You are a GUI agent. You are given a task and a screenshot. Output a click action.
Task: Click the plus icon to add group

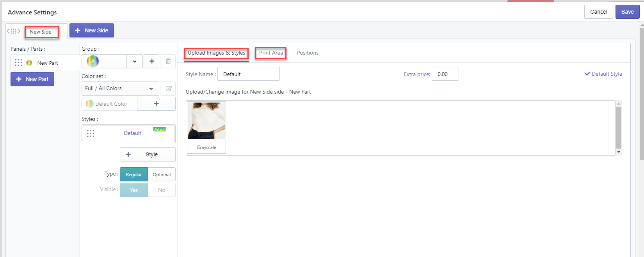(152, 61)
